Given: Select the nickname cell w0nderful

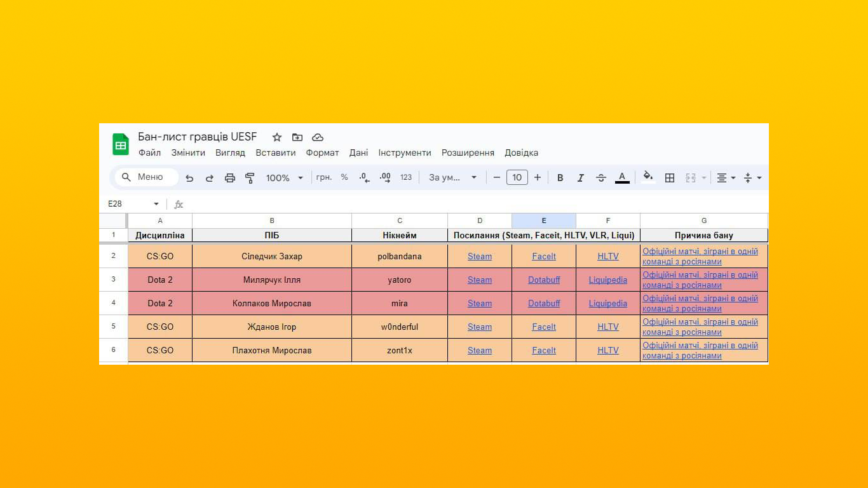Looking at the screenshot, I should click(x=400, y=327).
